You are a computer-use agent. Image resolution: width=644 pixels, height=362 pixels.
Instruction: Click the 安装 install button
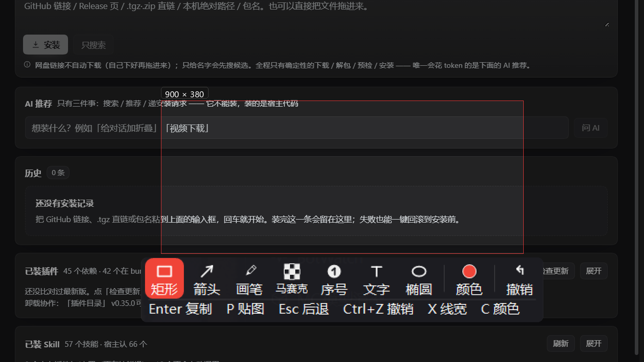pos(45,45)
